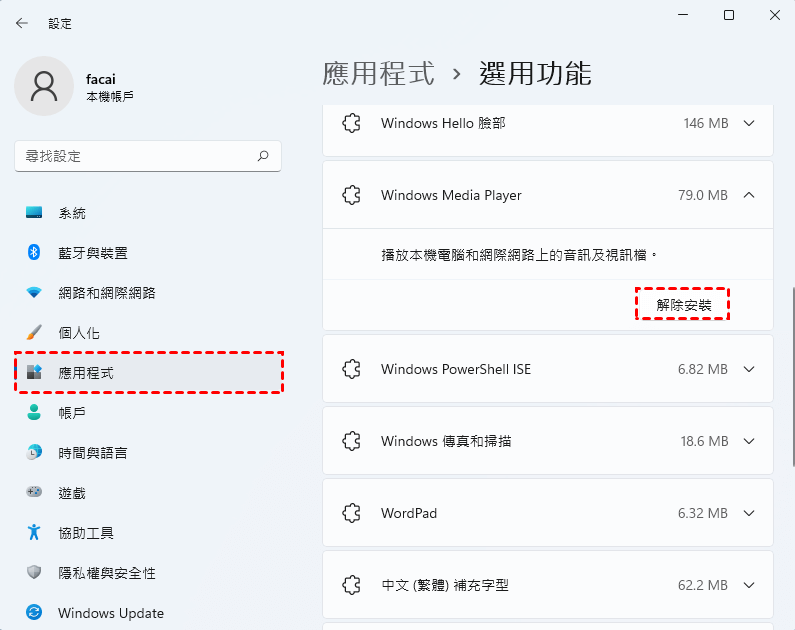
Task: Minimize the Settings window
Action: 683,15
